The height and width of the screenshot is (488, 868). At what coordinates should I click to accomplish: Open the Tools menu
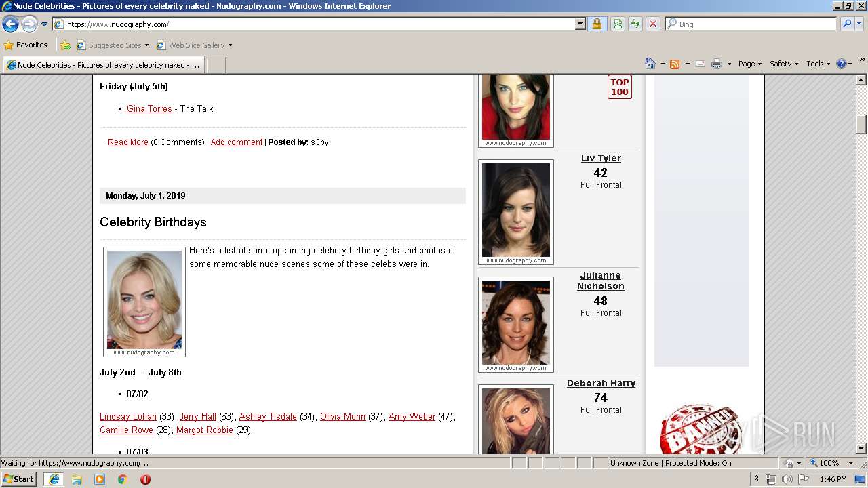click(x=818, y=64)
